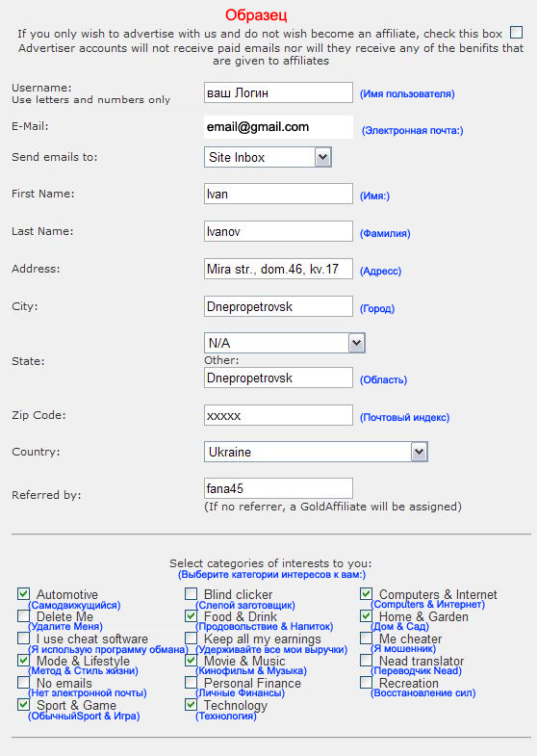The image size is (537, 756).
Task: Check the advertiser-only account checkbox
Action: [x=516, y=33]
